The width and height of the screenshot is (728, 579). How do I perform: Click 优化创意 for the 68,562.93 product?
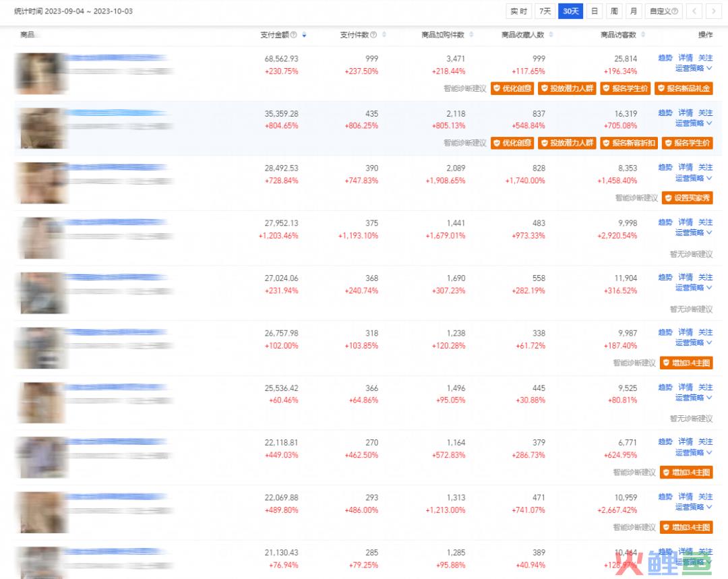pos(512,88)
